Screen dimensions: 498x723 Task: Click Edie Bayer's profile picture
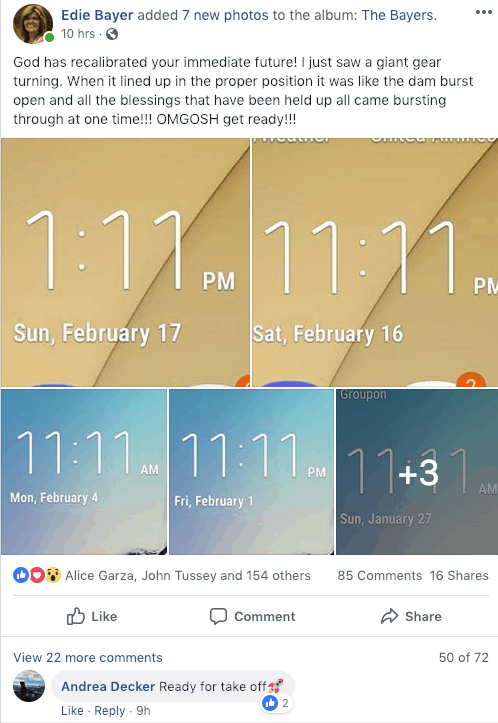(33, 24)
